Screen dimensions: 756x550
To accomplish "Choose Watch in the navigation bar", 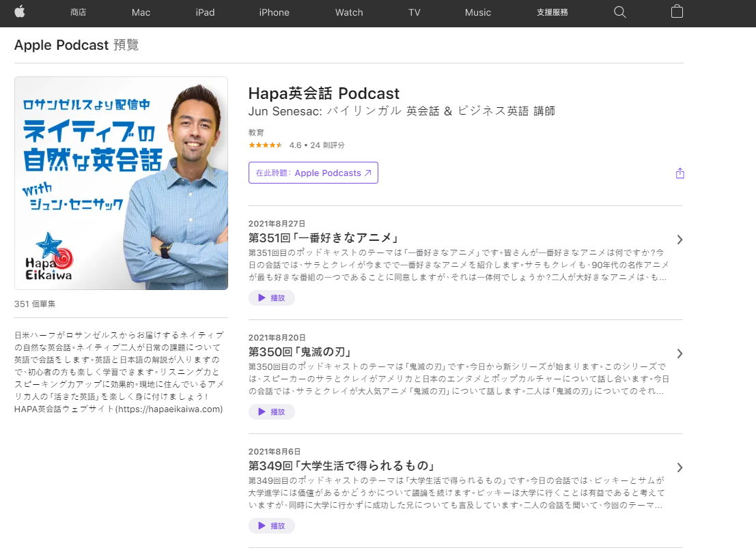I will pos(349,12).
